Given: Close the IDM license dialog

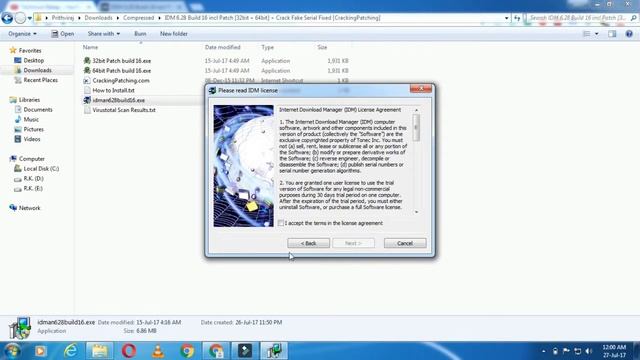Looking at the screenshot, I should [x=421, y=89].
